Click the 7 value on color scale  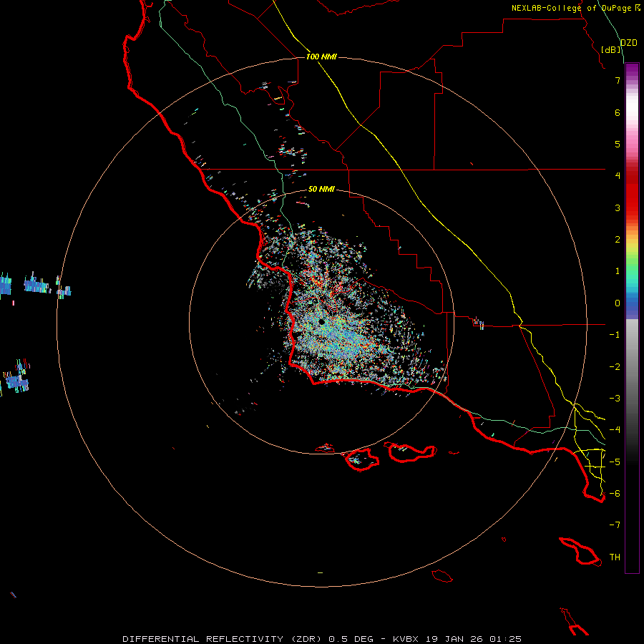(x=618, y=80)
